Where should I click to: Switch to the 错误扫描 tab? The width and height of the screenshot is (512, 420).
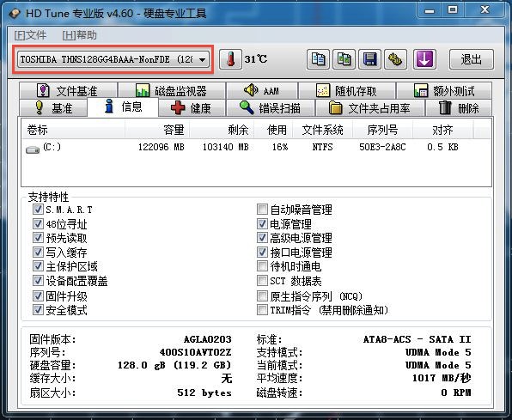point(270,107)
